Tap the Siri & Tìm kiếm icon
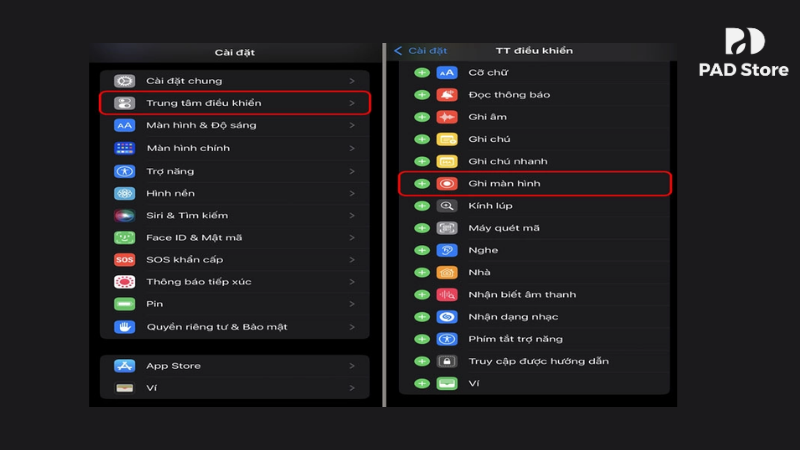Image resolution: width=800 pixels, height=450 pixels. (124, 215)
